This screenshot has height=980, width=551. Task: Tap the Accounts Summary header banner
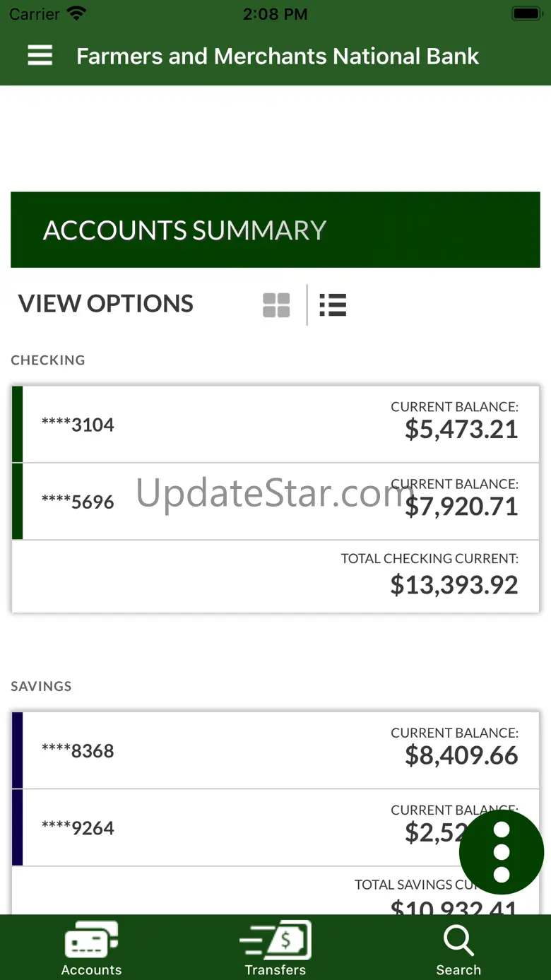pyautogui.click(x=275, y=230)
